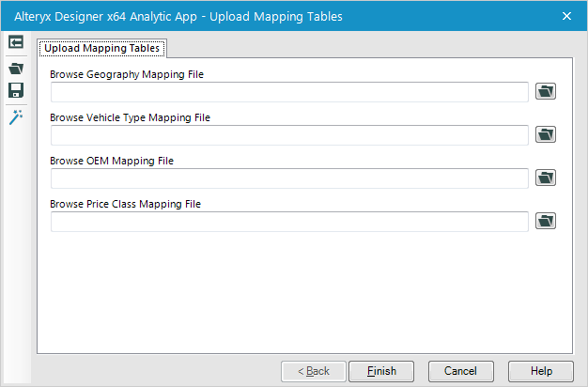
Task: Open file browser for Vehicle Type Mapping File
Action: (546, 134)
